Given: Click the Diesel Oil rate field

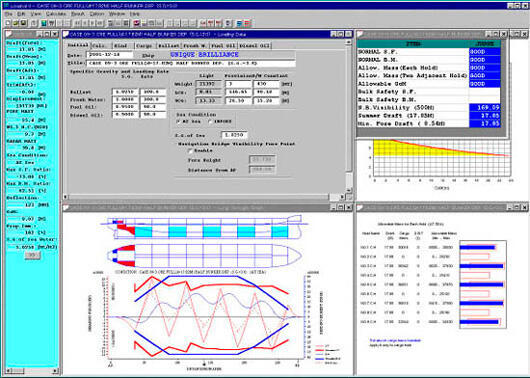Looking at the screenshot, I should [153, 115].
